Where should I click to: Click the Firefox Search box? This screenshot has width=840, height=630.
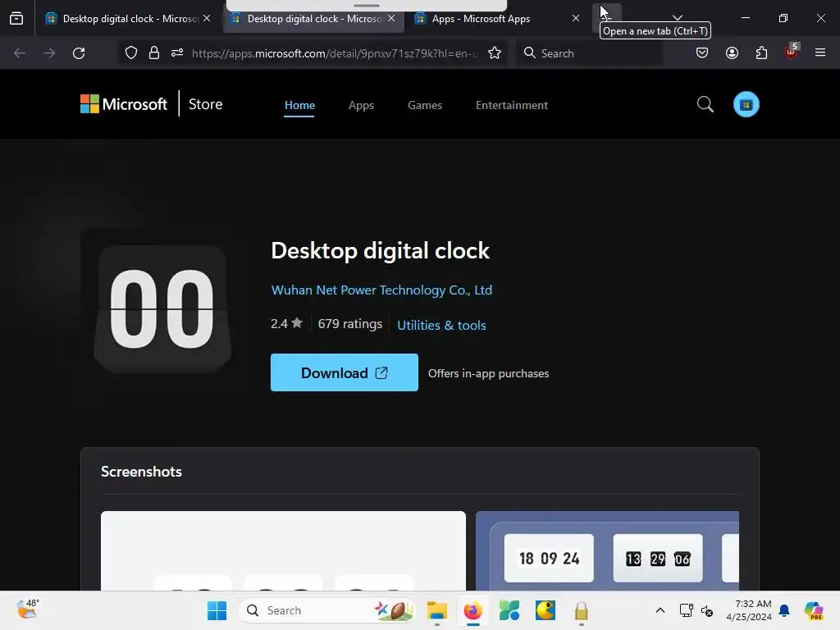(x=589, y=53)
